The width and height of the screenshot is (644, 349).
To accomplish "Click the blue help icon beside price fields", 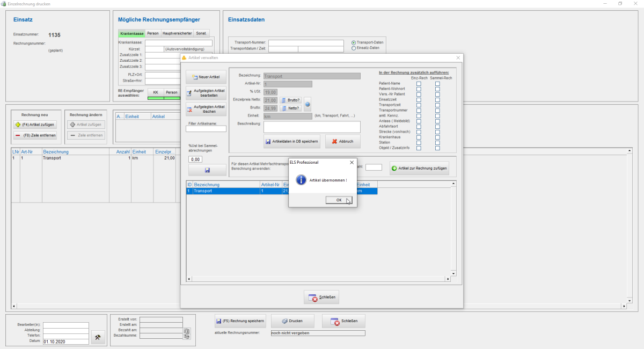I will [x=308, y=104].
